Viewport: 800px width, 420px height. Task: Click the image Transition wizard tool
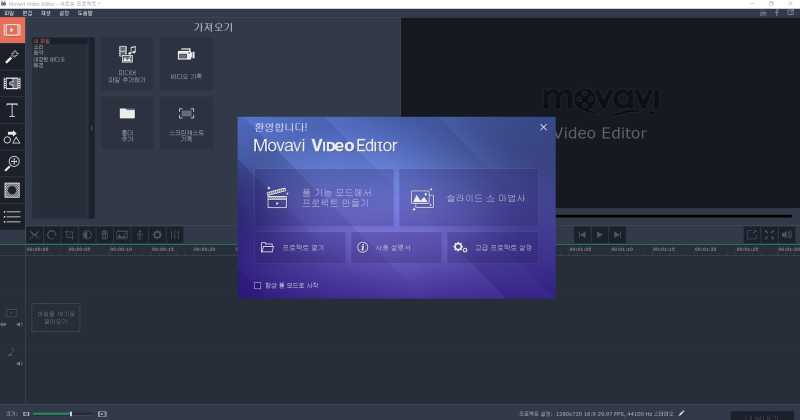(x=122, y=235)
